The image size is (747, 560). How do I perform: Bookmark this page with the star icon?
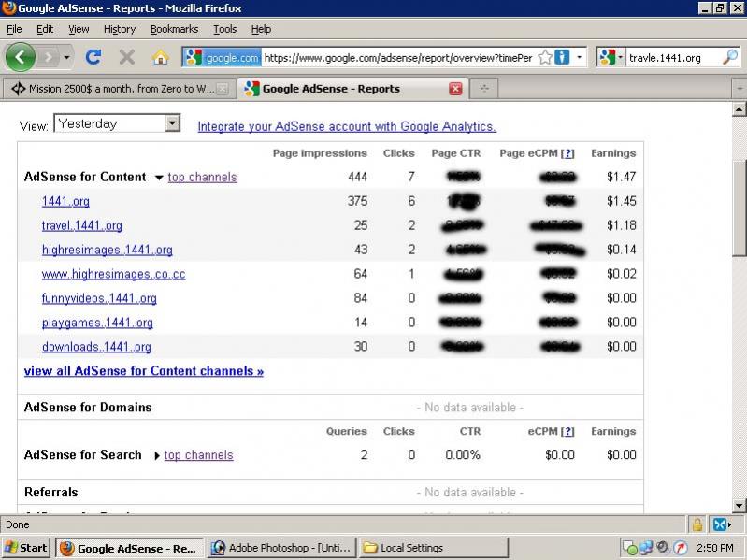coord(544,58)
